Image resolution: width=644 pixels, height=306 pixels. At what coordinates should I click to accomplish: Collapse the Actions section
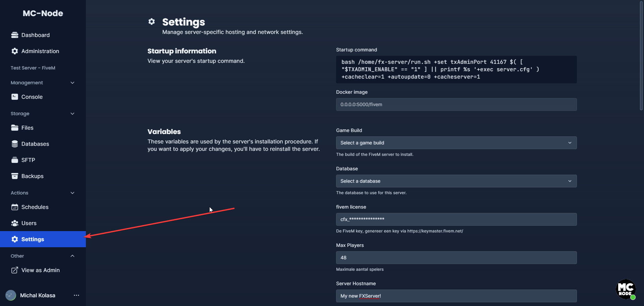(x=72, y=193)
